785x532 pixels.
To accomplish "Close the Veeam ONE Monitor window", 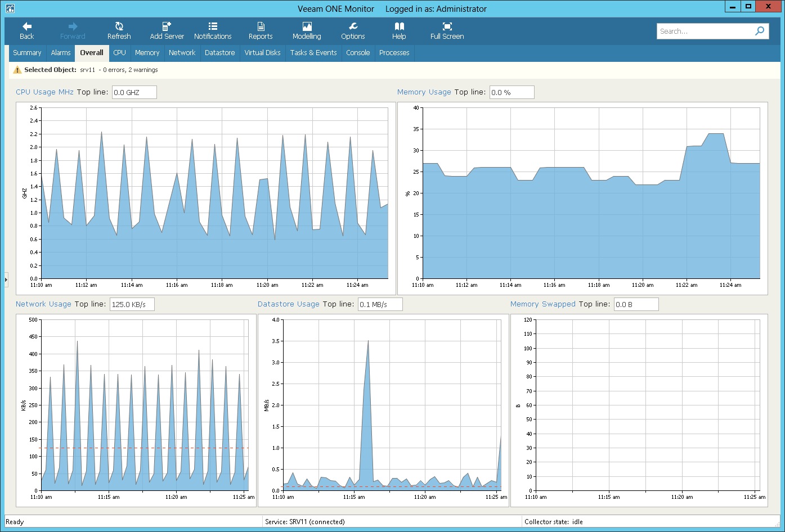I will [x=769, y=7].
